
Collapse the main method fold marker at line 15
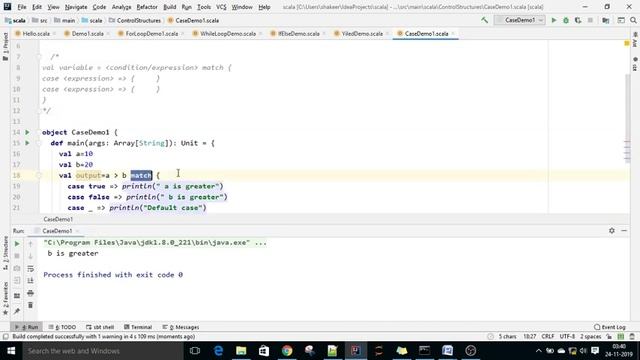click(x=39, y=143)
